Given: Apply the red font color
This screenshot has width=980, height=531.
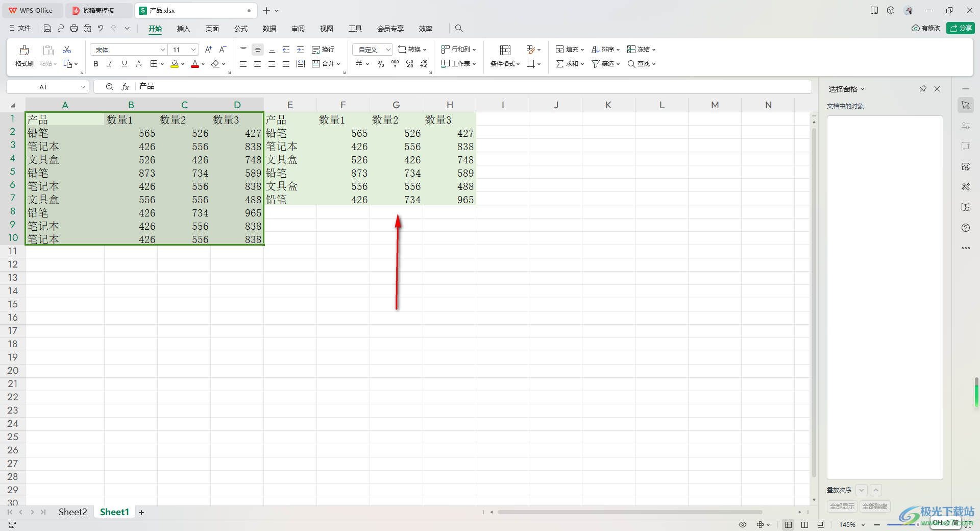Looking at the screenshot, I should point(195,64).
